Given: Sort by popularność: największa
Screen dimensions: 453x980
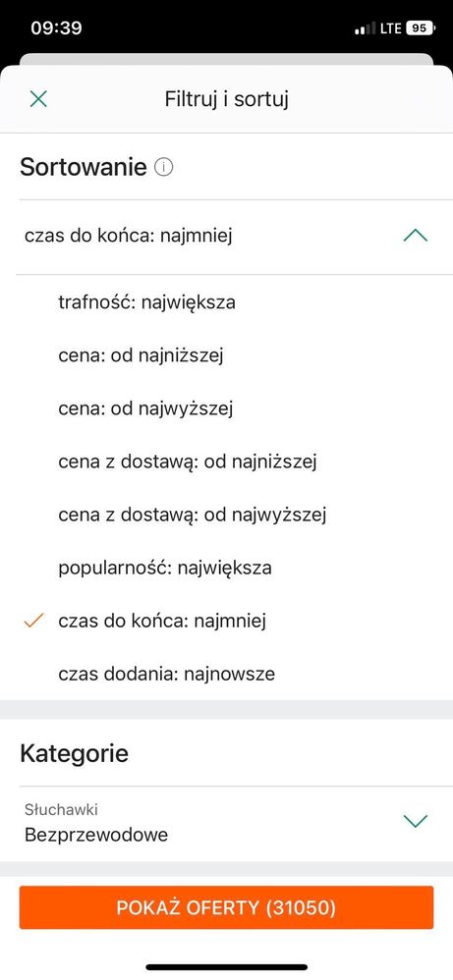Looking at the screenshot, I should click(x=164, y=569).
